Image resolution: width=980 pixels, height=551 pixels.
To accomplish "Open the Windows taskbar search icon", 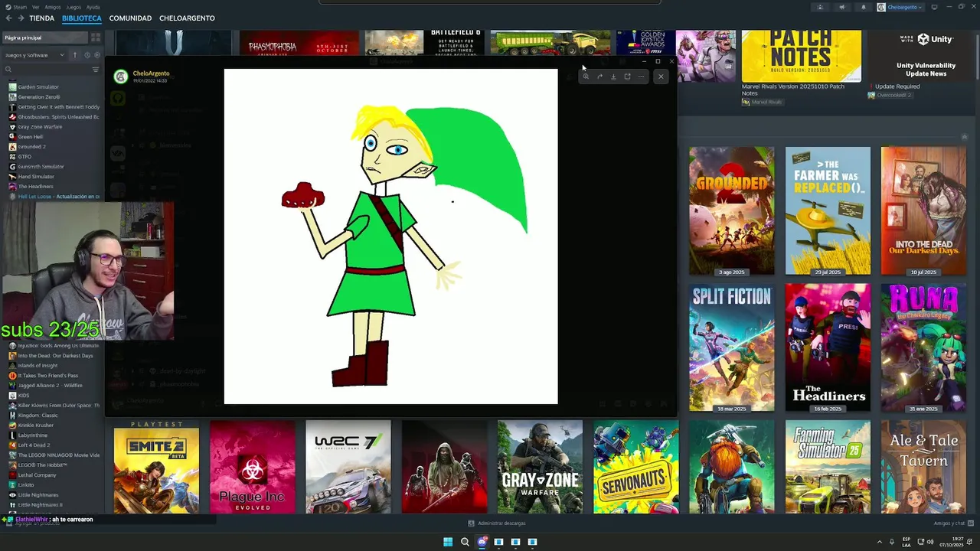I will (x=465, y=542).
